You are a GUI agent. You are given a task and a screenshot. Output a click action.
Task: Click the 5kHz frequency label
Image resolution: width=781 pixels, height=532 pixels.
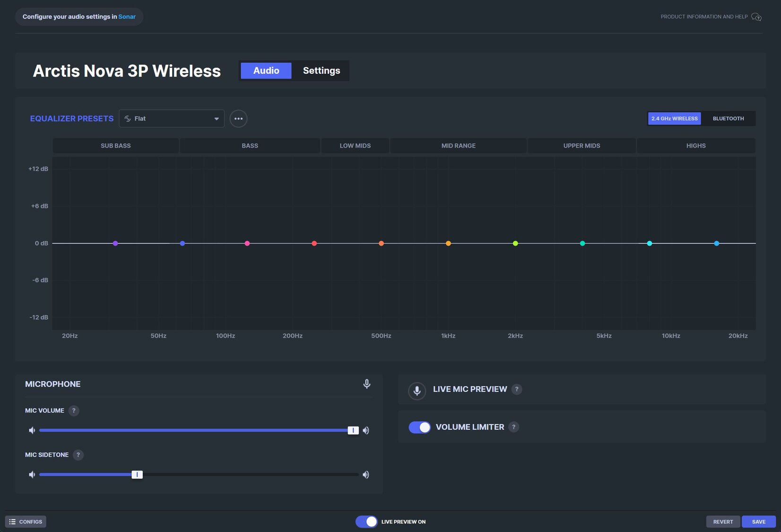604,336
